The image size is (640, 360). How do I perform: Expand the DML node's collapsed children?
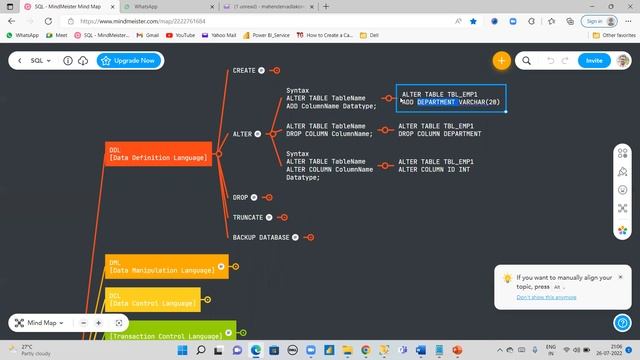coord(236,267)
